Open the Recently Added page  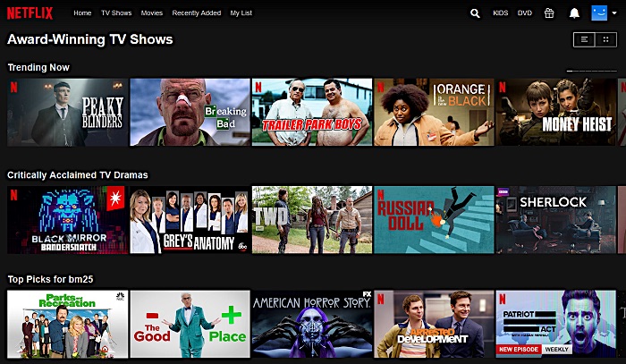[197, 13]
